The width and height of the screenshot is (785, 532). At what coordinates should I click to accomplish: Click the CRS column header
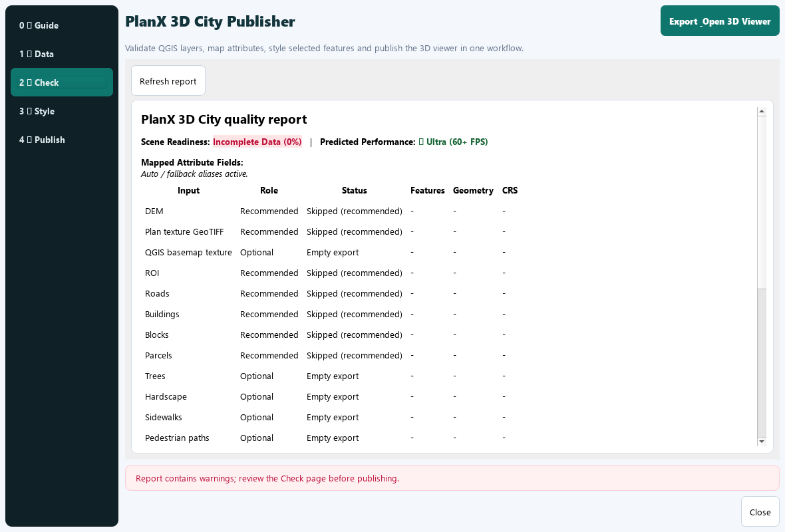(510, 190)
